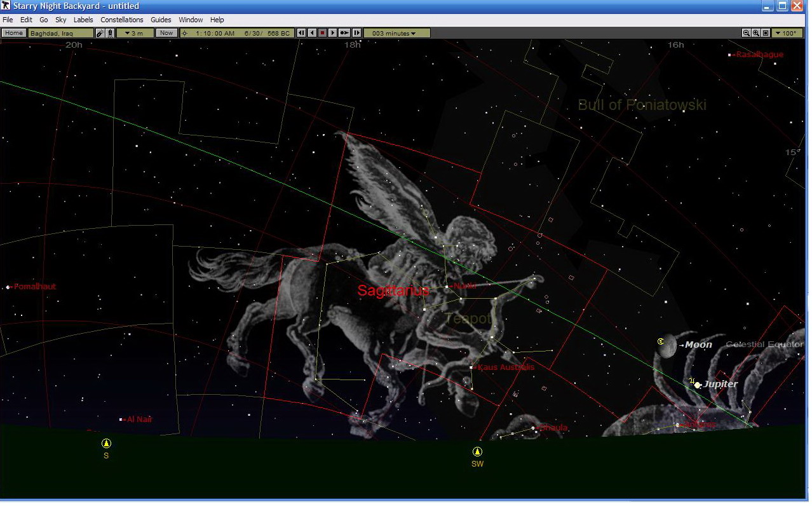Open the Sky menu

(x=61, y=20)
